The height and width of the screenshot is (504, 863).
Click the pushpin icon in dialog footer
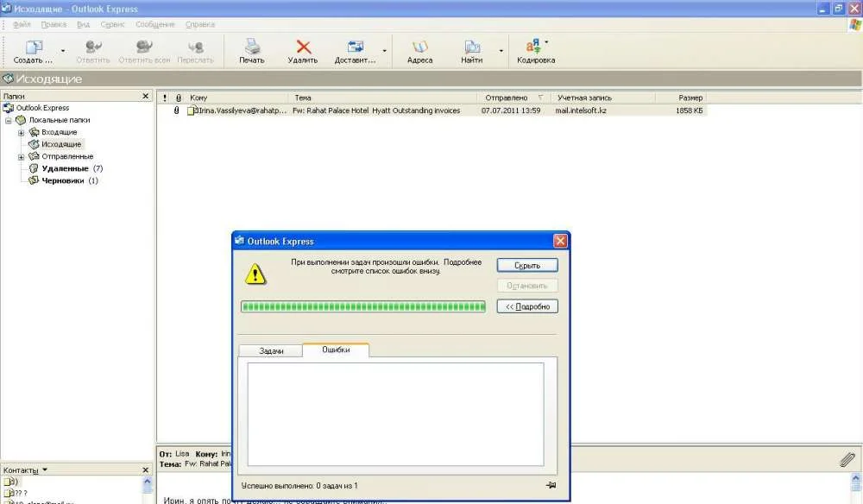pyautogui.click(x=551, y=485)
